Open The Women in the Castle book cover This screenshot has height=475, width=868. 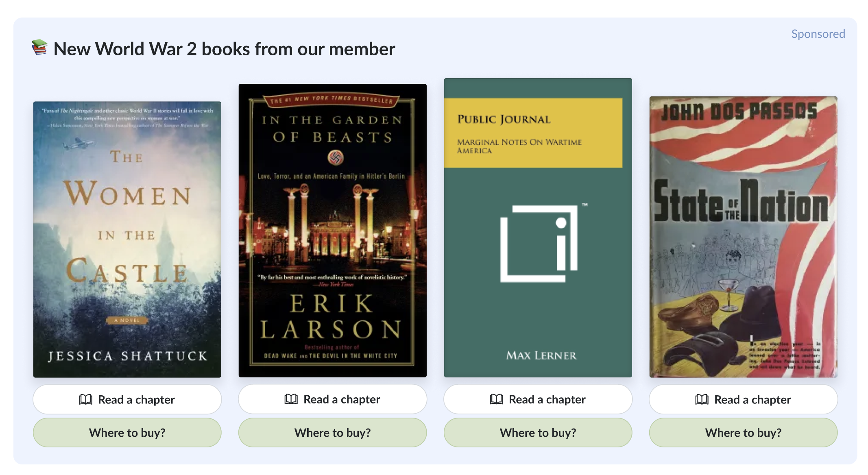[127, 240]
